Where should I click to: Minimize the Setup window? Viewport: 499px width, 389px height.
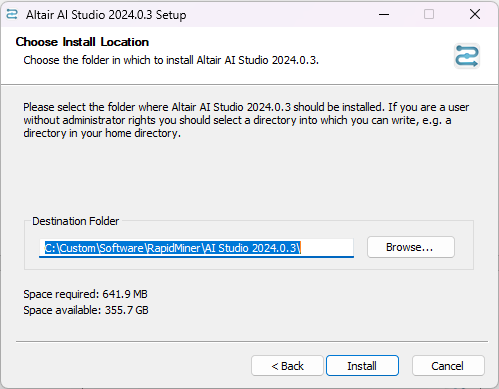(384, 14)
